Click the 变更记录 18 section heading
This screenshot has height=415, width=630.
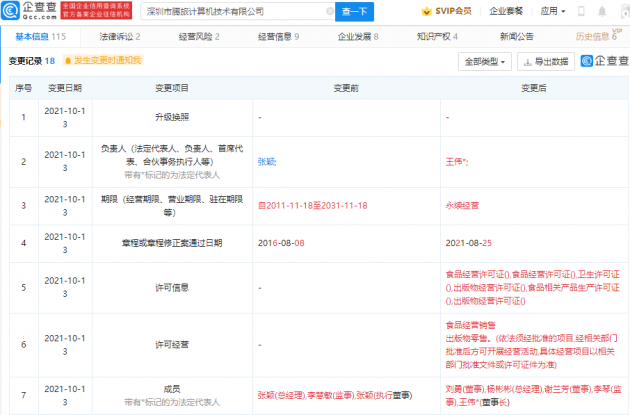click(32, 61)
